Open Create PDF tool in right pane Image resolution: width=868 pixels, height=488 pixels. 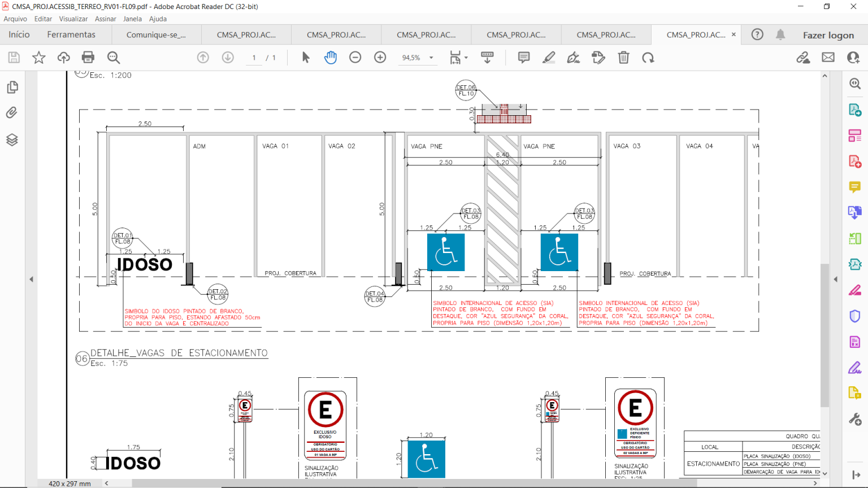(855, 162)
